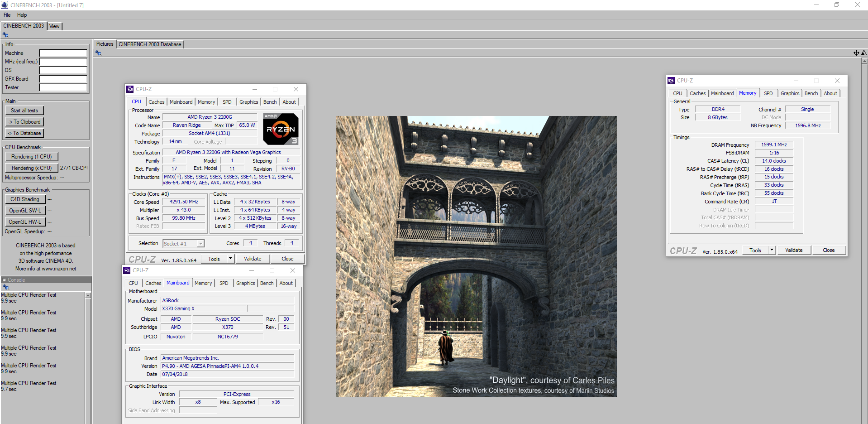Click the DRAM Frequency 1599.1 MHz value
Viewport: 868px width, 424px height.
(774, 145)
